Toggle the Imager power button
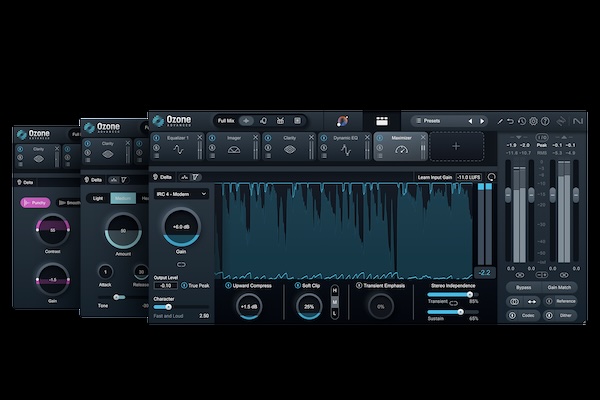This screenshot has height=400, width=600. click(x=212, y=138)
